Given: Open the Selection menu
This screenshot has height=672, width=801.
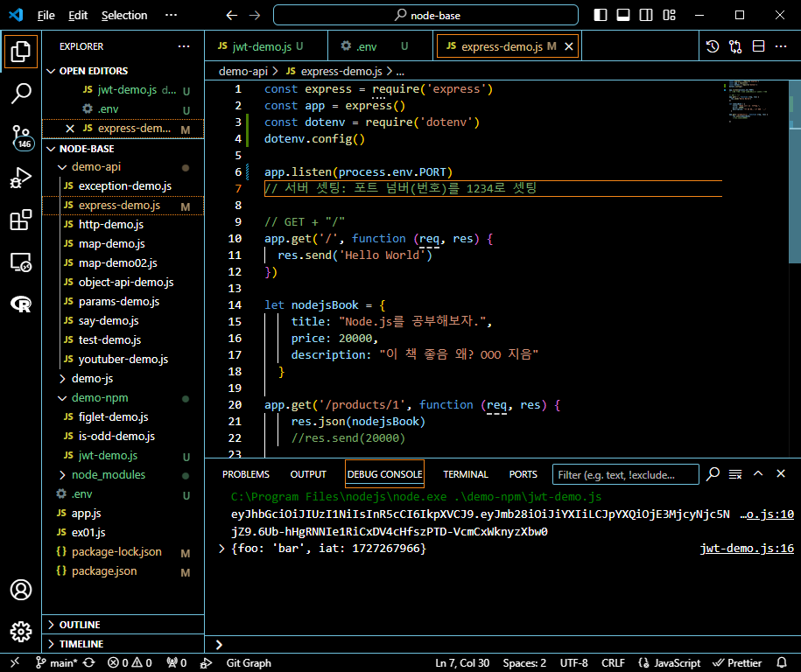Looking at the screenshot, I should (x=124, y=16).
